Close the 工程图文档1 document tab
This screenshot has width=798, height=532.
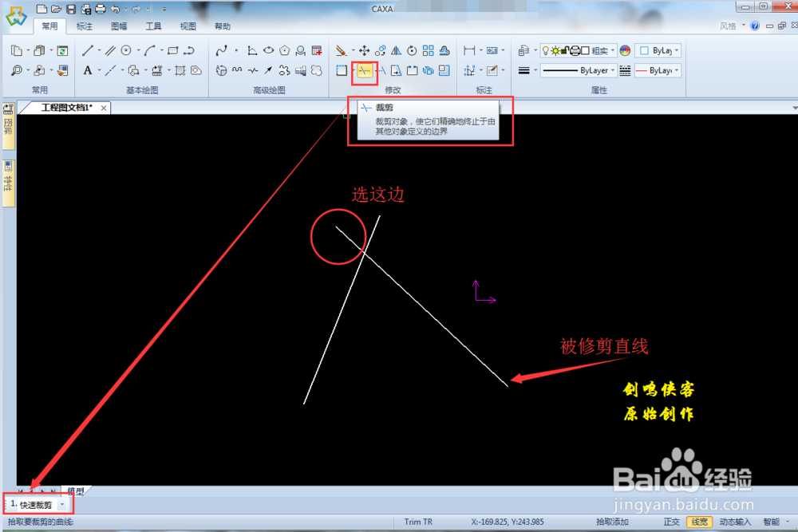pos(103,108)
